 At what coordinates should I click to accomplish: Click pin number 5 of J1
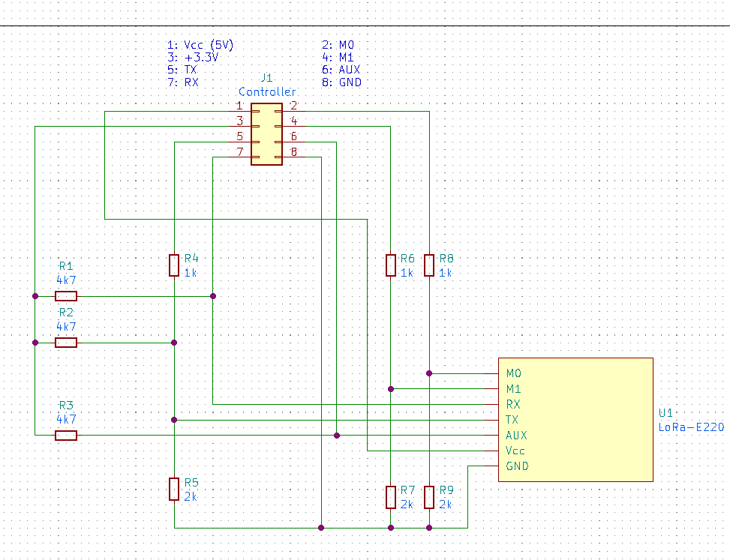(240, 136)
